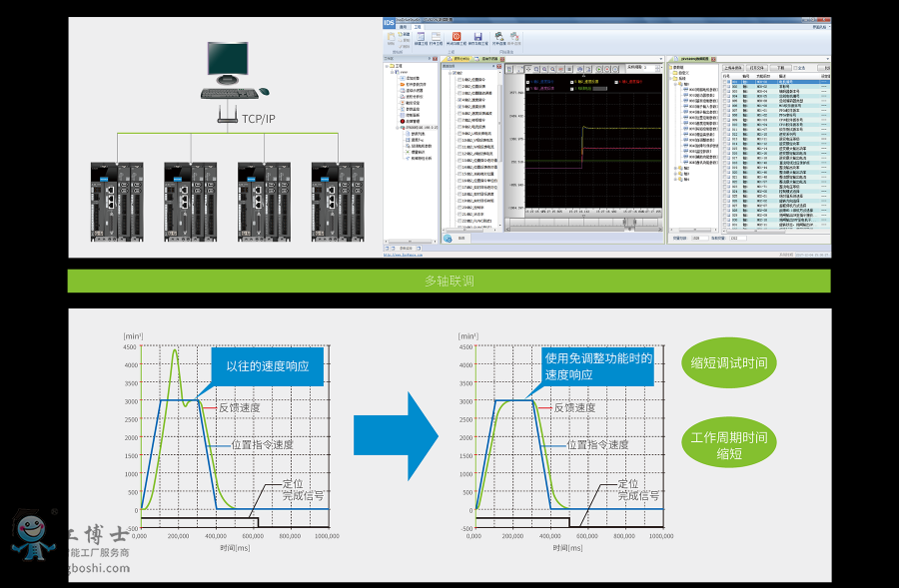Image resolution: width=899 pixels, height=588 pixels.
Task: Collapse the 工程 root node in workspace tree
Action: coord(388,66)
